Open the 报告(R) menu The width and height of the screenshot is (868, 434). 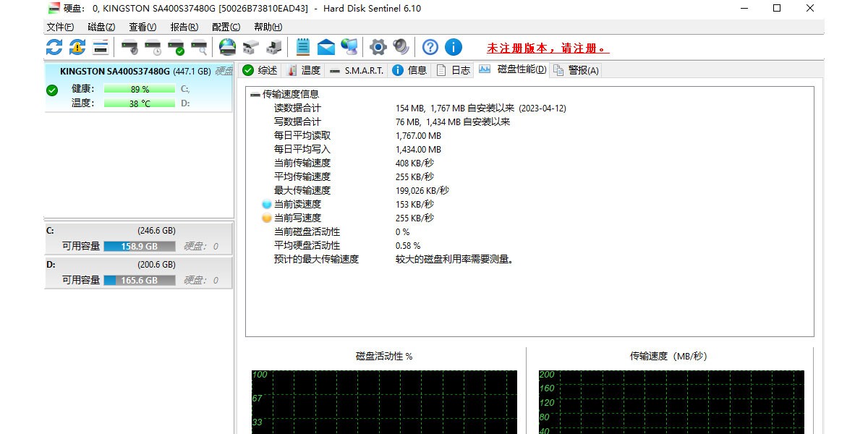pos(184,27)
